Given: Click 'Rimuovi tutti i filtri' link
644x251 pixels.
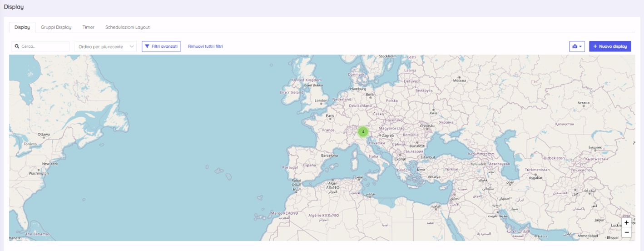Looking at the screenshot, I should click(205, 46).
